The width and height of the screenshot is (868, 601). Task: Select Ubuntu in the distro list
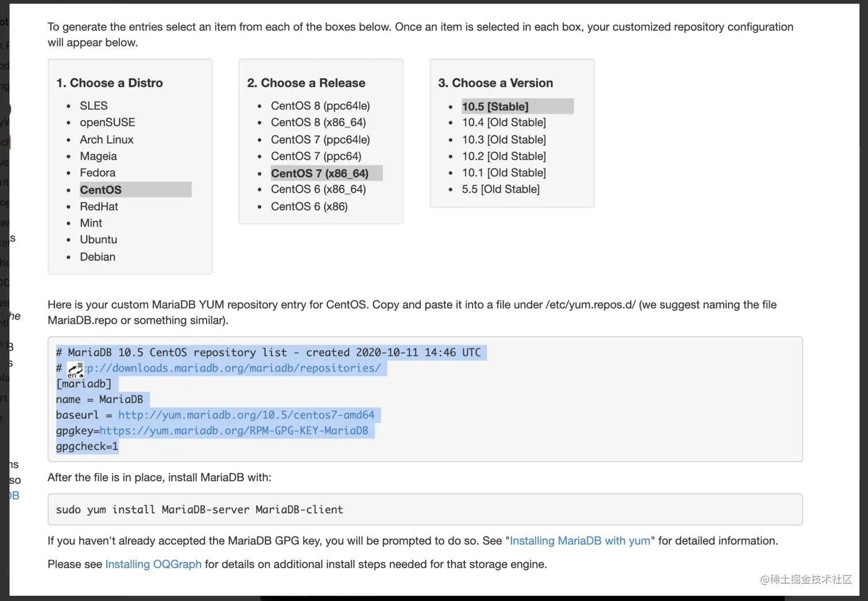pyautogui.click(x=98, y=240)
